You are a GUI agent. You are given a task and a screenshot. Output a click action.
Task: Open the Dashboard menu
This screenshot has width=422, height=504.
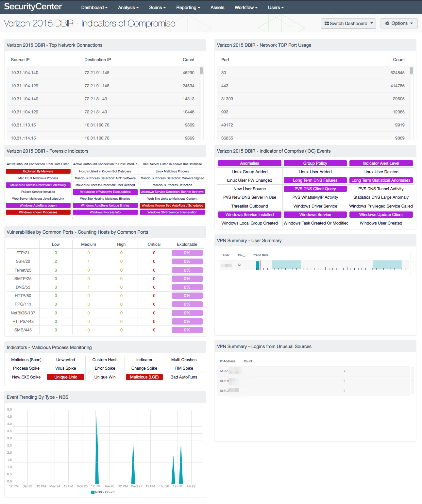pos(94,8)
